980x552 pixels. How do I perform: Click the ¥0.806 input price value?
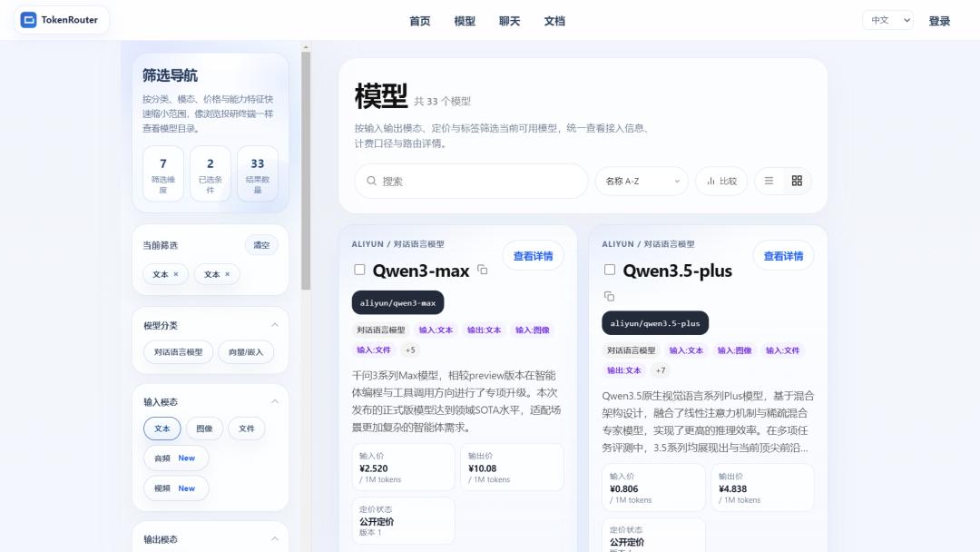[623, 488]
